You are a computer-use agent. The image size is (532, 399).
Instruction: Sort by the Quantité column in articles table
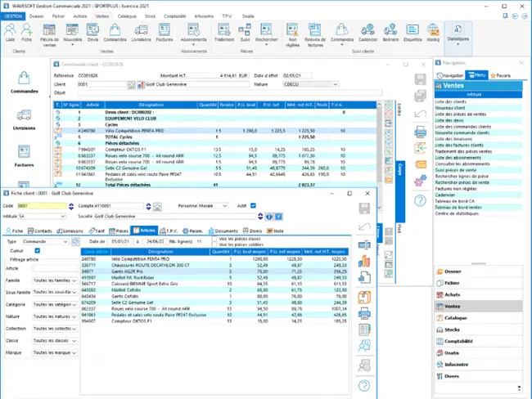pyautogui.click(x=220, y=252)
